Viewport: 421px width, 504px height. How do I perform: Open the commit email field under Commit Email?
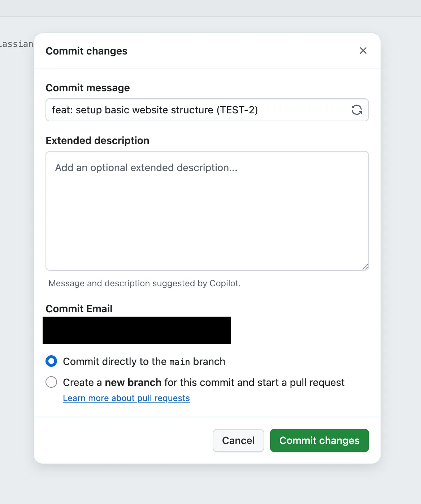point(136,330)
